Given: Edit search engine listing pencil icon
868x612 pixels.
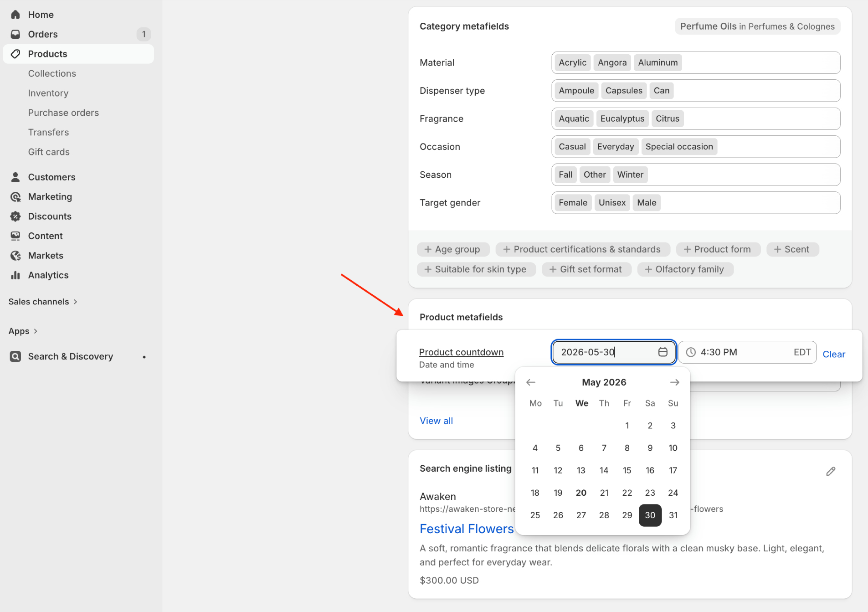Looking at the screenshot, I should click(x=831, y=471).
